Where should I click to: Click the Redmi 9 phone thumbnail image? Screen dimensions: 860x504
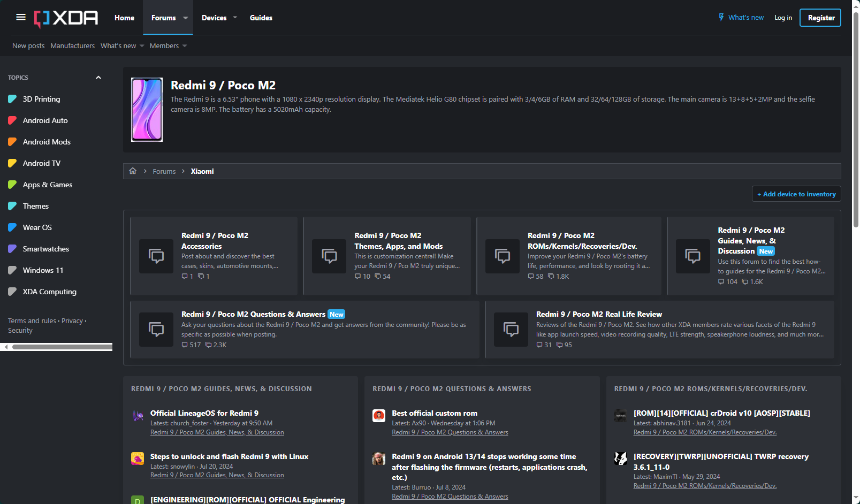[x=147, y=110]
